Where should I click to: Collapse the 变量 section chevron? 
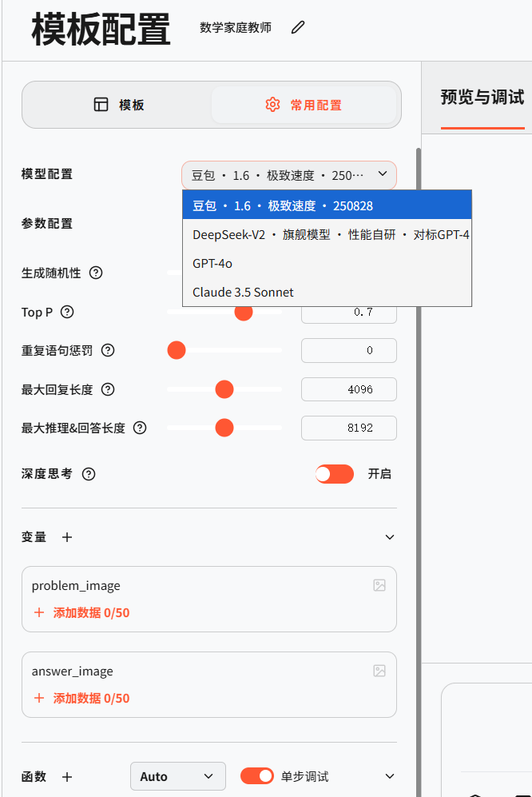click(390, 537)
